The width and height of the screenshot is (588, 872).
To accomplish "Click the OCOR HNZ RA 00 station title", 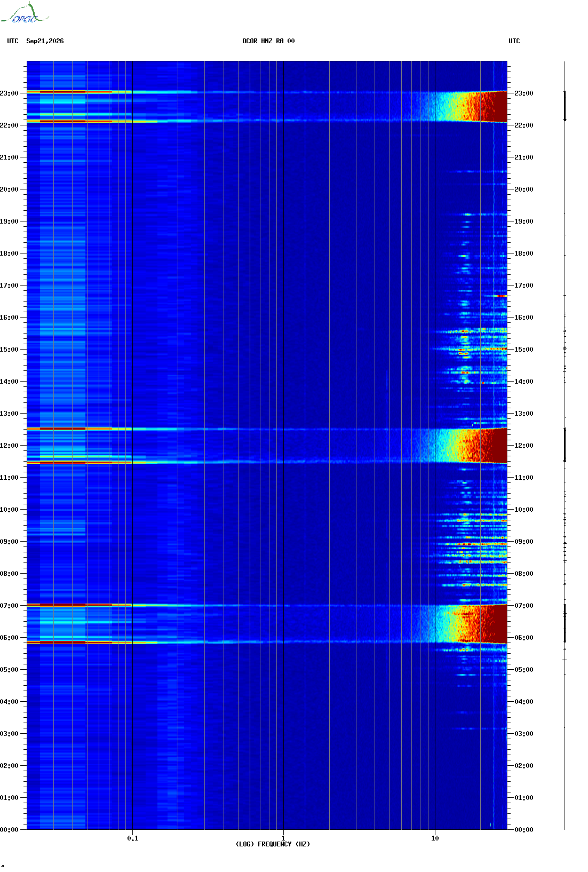I will coord(268,41).
